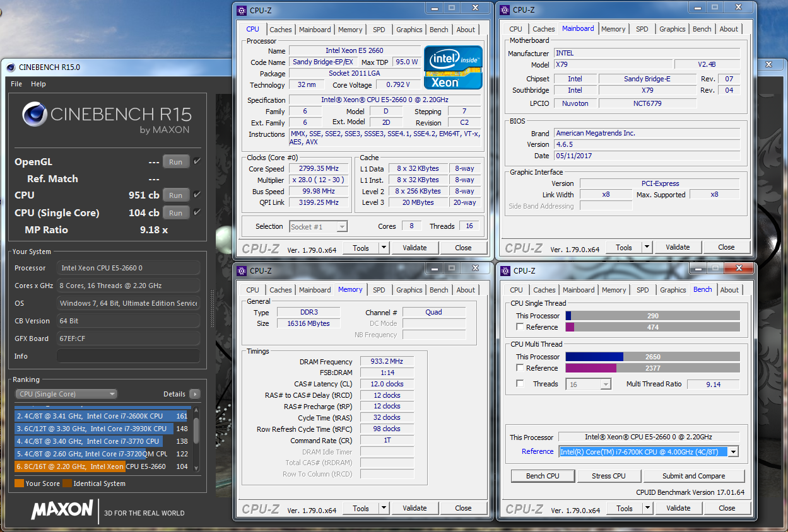Click the Cinebench R15 sphere logo
This screenshot has height=532, width=788.
pyautogui.click(x=35, y=114)
